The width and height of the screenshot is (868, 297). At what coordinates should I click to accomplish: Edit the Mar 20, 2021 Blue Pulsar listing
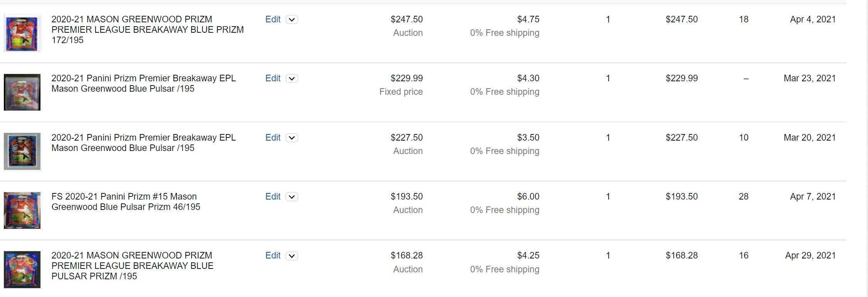(273, 138)
